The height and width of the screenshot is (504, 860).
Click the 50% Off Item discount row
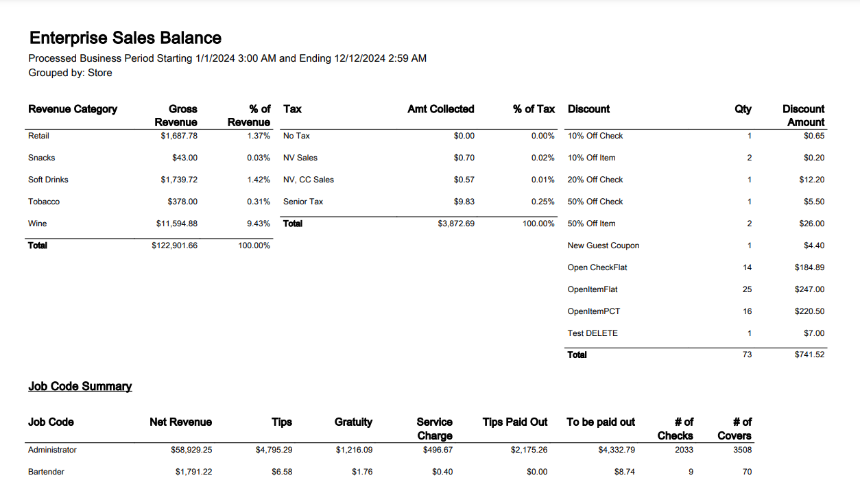click(592, 224)
